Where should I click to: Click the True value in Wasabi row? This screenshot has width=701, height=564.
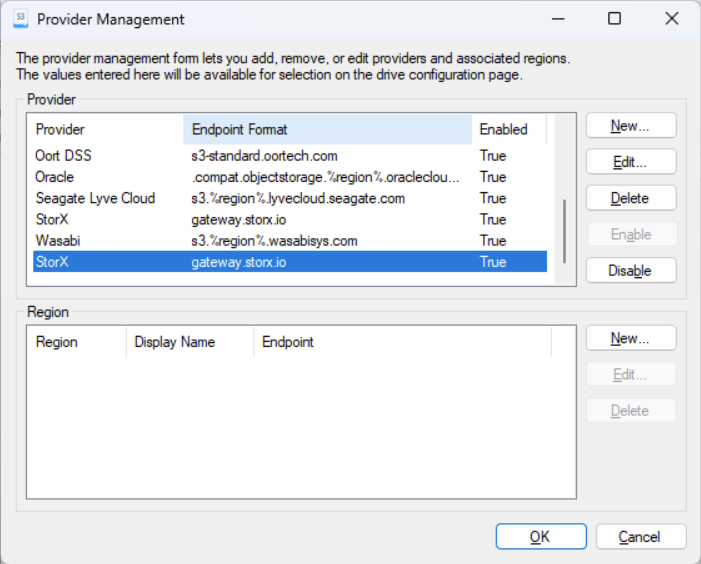coord(493,240)
